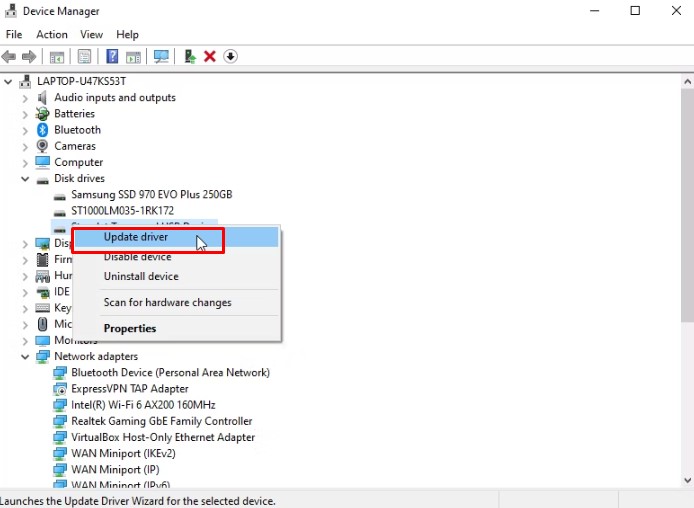Click the Disk drives category icon
The height and width of the screenshot is (508, 694).
[x=42, y=180]
